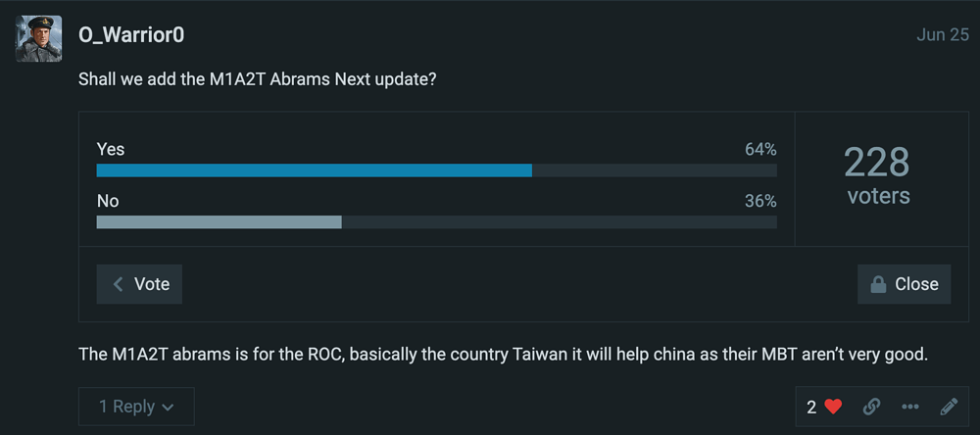This screenshot has width=980, height=435.
Task: Click the 36% result percentage
Action: 760,201
